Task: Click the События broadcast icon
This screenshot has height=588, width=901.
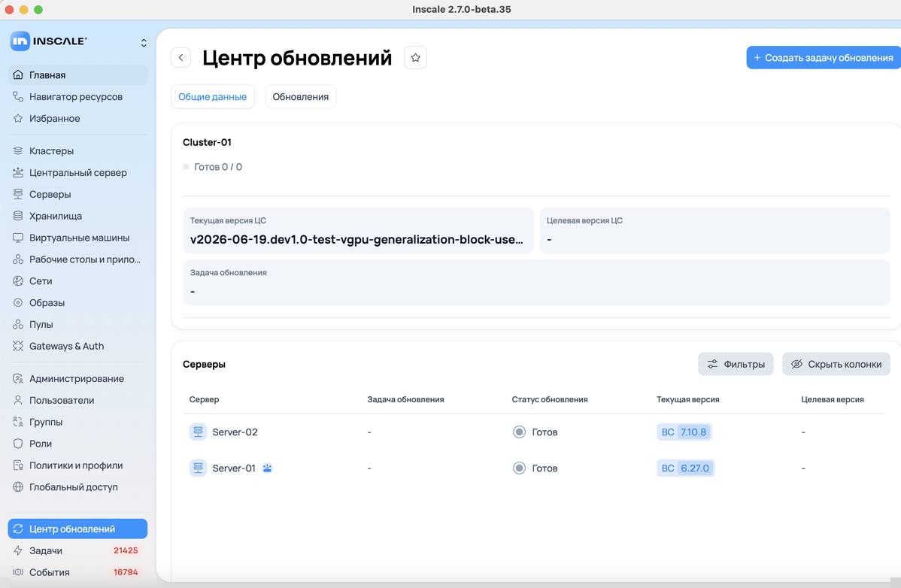Action: (x=18, y=572)
